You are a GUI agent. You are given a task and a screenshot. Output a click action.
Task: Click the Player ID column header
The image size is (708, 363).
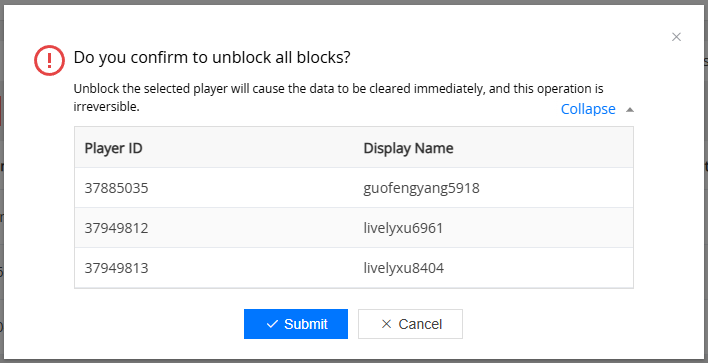[113, 148]
